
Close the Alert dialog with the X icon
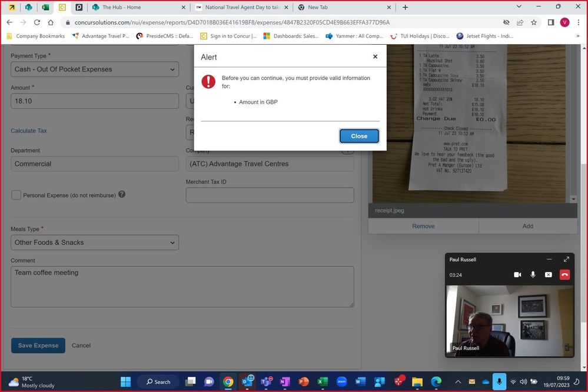(x=375, y=57)
